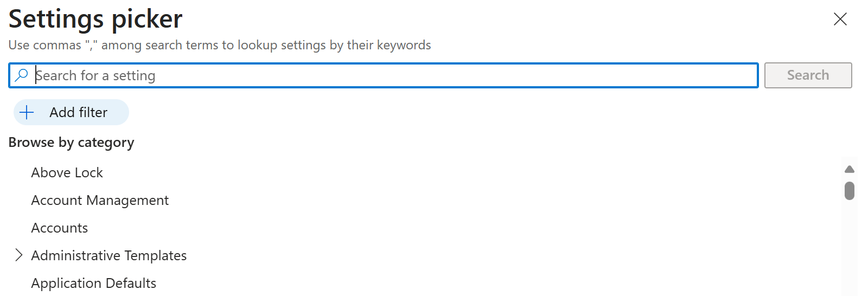Click the word 'category' in the browse heading
Image resolution: width=868 pixels, height=296 pixels.
click(x=106, y=143)
